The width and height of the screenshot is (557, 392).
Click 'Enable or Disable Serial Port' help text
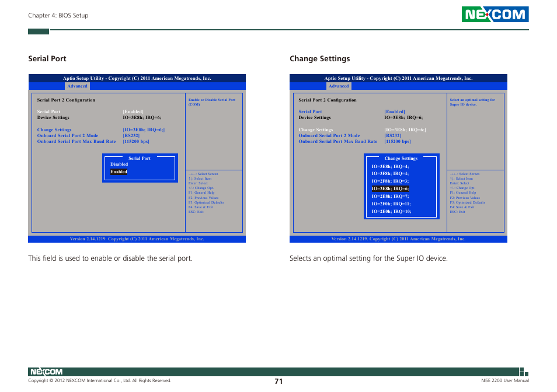coord(212,102)
